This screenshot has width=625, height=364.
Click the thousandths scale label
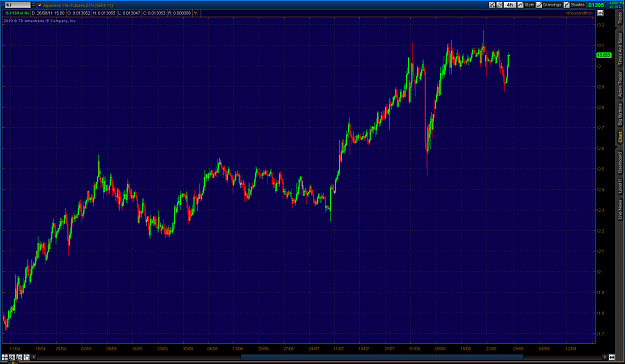[x=579, y=13]
